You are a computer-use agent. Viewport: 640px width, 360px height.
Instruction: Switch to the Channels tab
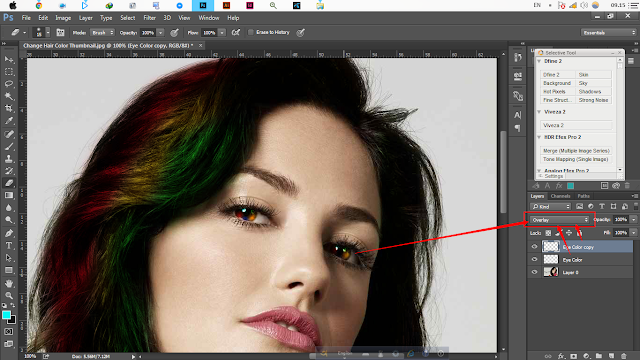[x=560, y=196]
